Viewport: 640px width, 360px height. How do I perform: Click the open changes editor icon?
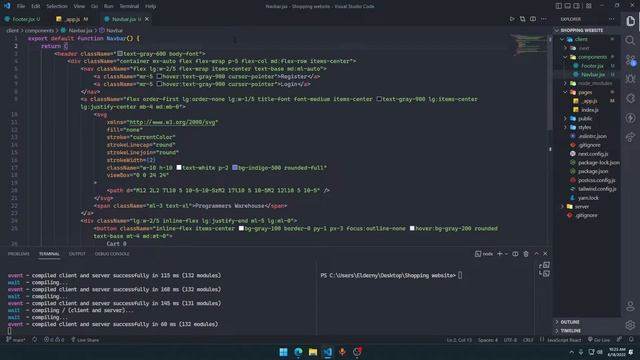[522, 19]
